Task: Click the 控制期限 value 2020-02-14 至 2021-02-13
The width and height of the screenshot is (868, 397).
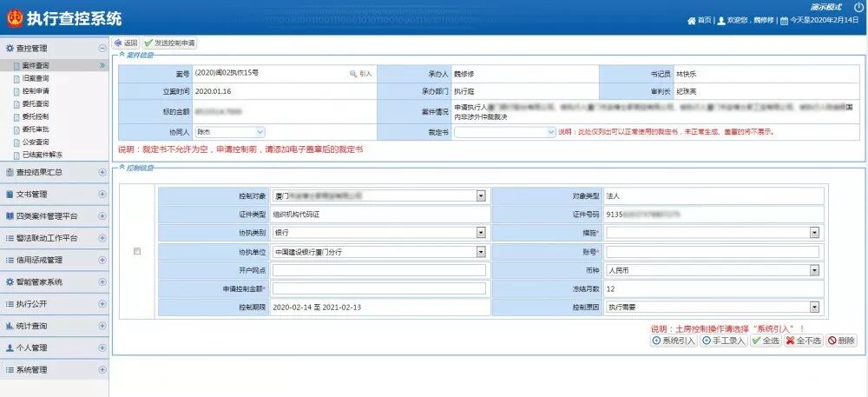Action: click(x=317, y=308)
